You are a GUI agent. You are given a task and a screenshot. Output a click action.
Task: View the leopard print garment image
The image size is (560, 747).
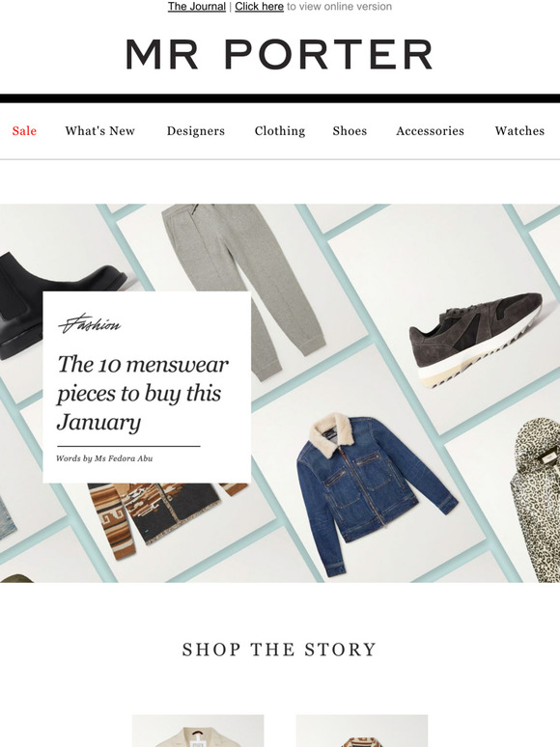[x=536, y=500]
